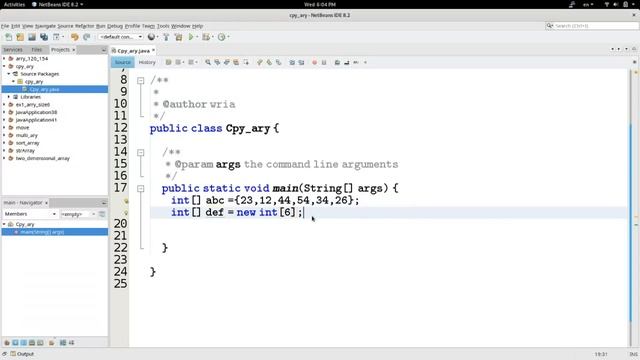640x360 pixels.
Task: Collapse the class Javadoc fold at line 8
Action: point(140,80)
